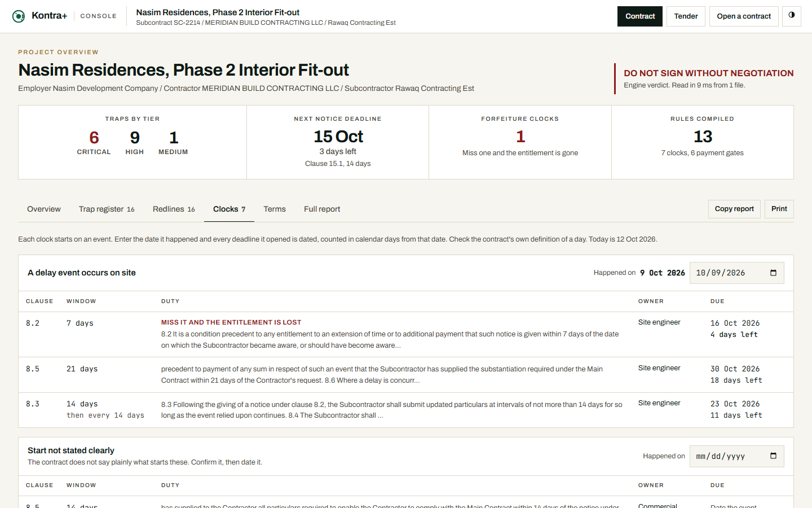Click the '11 days left' countdown
This screenshot has width=812, height=508.
click(736, 415)
